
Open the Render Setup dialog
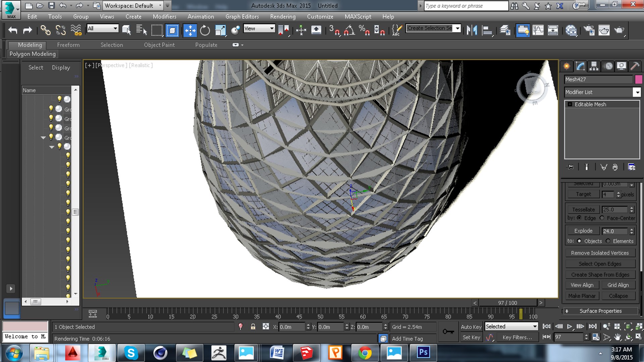pyautogui.click(x=589, y=30)
